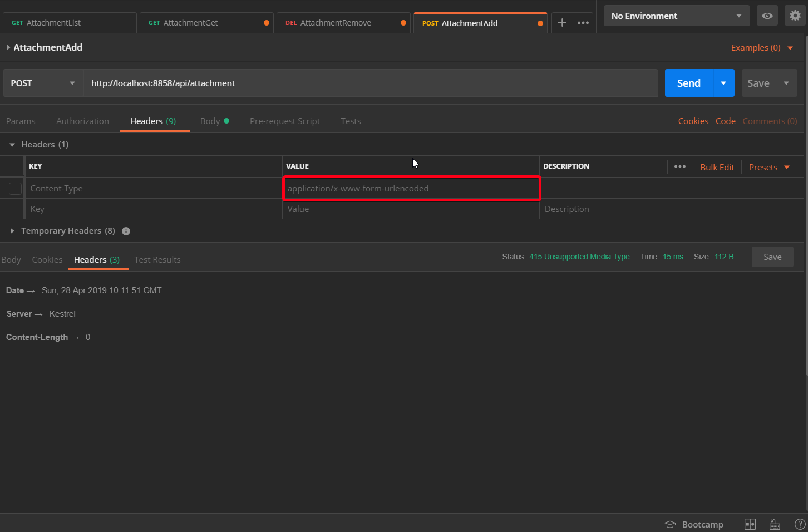Click the application/x-www-form-urlencoded value cell

click(x=411, y=189)
